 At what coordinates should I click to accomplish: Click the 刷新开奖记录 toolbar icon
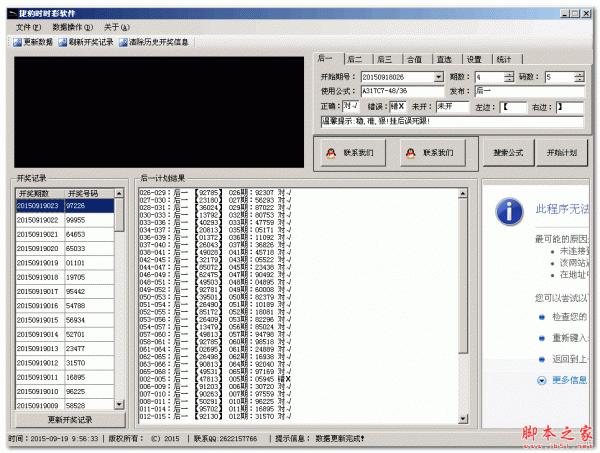point(62,42)
